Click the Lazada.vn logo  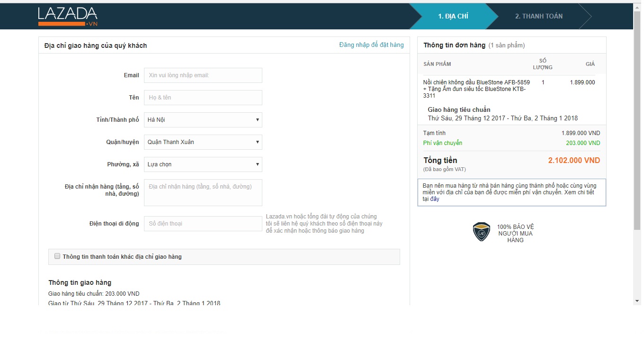coord(68,17)
